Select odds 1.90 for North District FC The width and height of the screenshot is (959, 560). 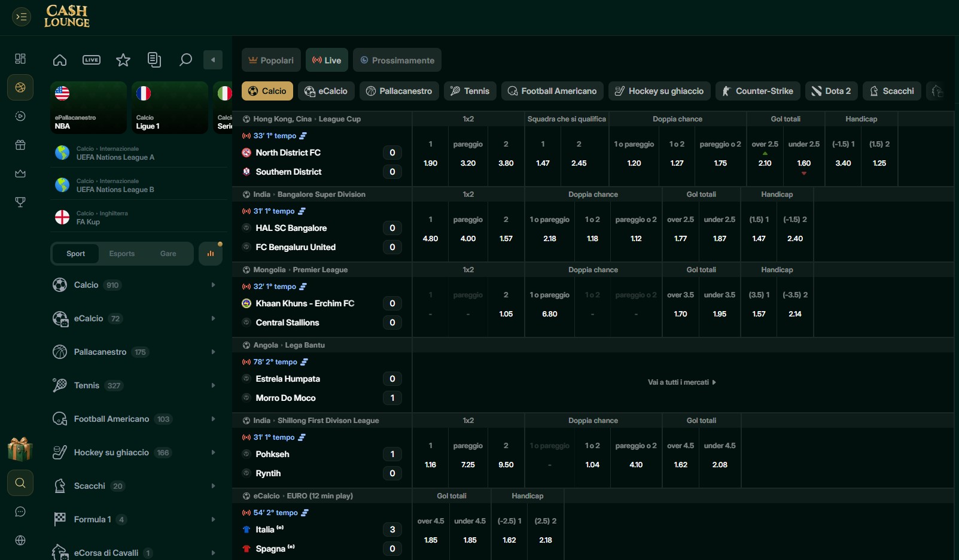coord(431,156)
